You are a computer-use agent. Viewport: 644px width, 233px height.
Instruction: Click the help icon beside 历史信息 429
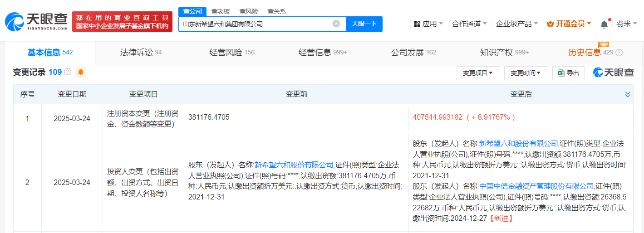coord(619,53)
